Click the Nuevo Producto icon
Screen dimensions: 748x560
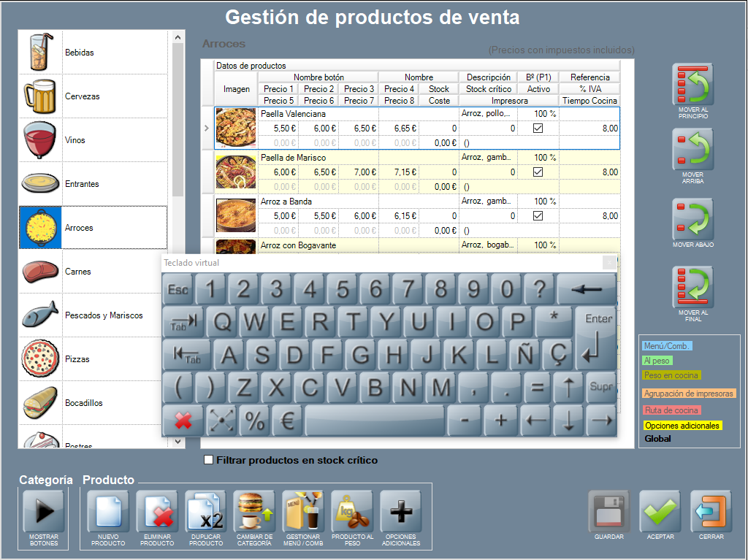coord(108,511)
